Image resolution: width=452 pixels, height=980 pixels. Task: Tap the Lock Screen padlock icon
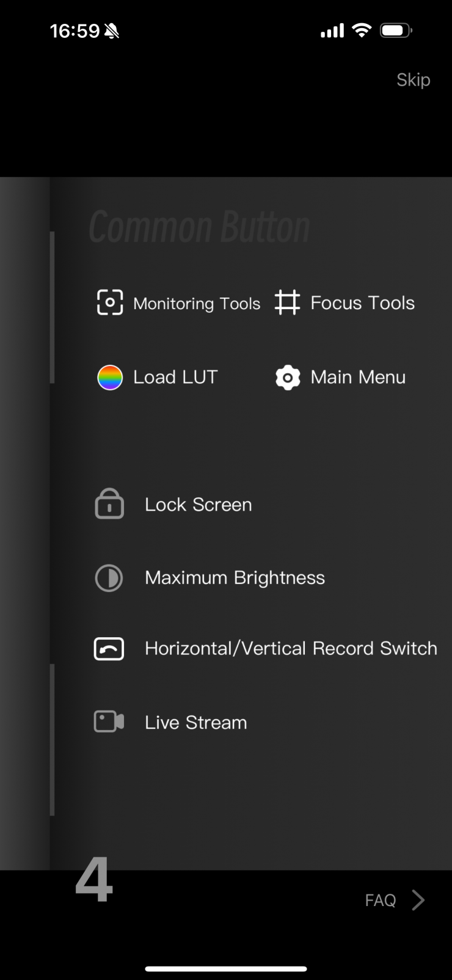point(109,504)
